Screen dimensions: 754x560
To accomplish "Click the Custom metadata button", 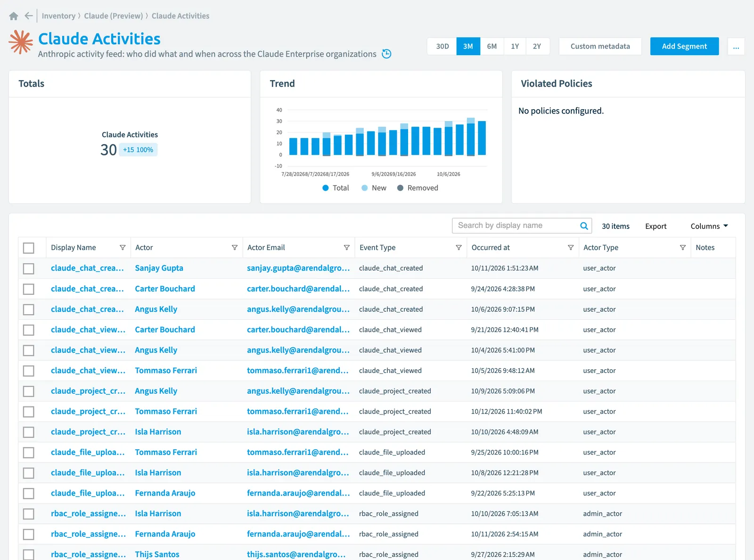I will coord(600,46).
